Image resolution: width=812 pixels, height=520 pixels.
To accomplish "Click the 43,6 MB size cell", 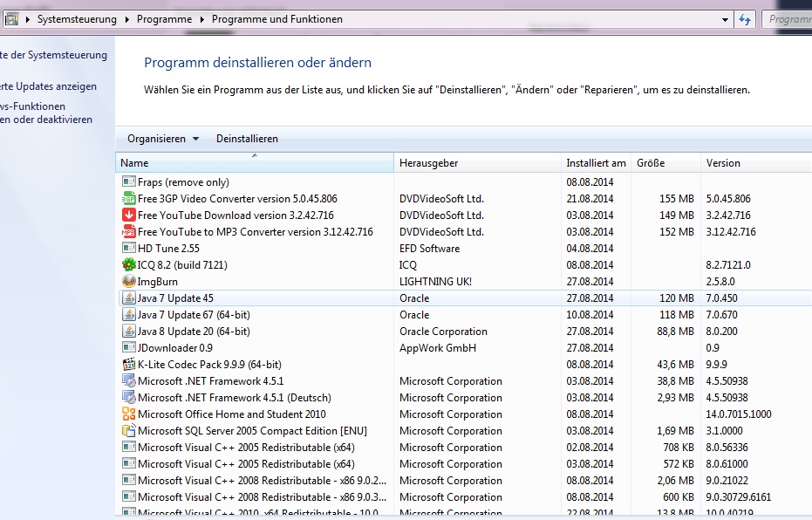I will point(675,365).
